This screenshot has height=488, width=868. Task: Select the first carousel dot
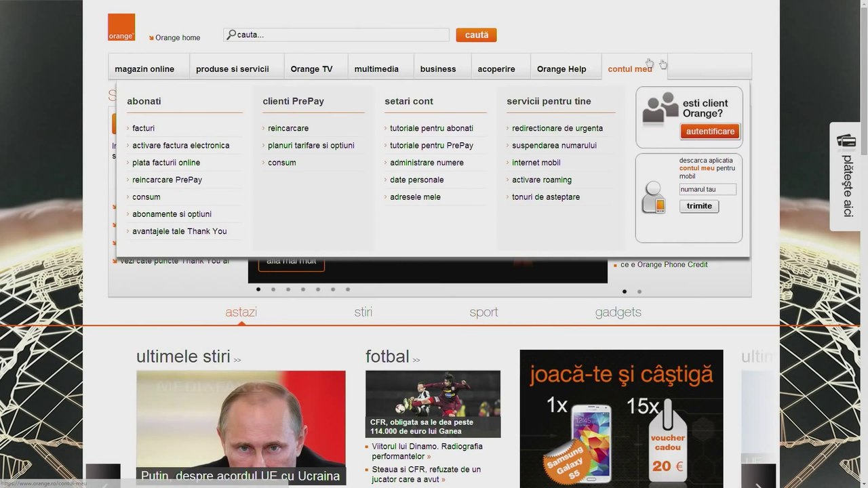258,289
